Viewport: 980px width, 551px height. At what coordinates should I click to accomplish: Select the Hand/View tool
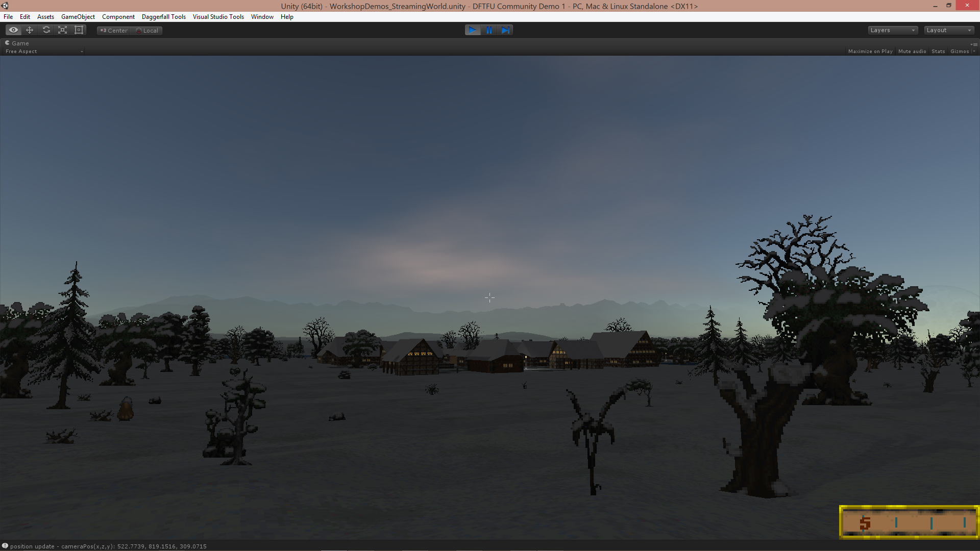tap(13, 30)
